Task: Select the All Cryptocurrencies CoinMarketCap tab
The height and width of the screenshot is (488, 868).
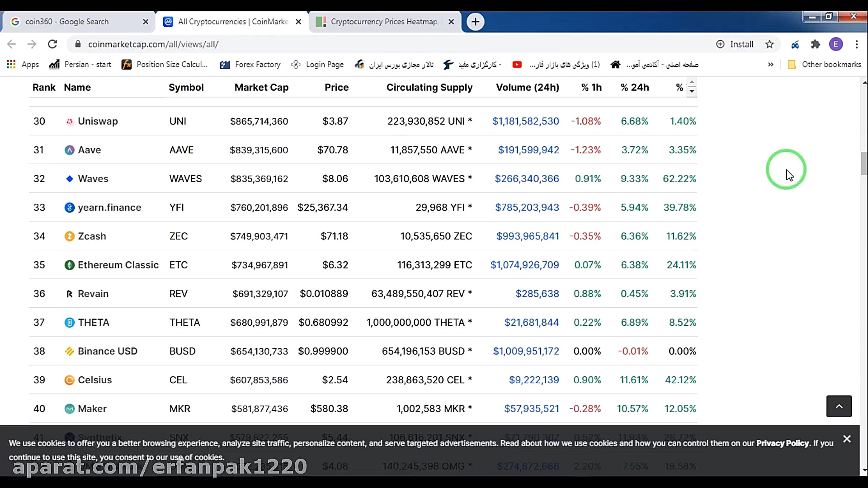Action: coord(233,22)
